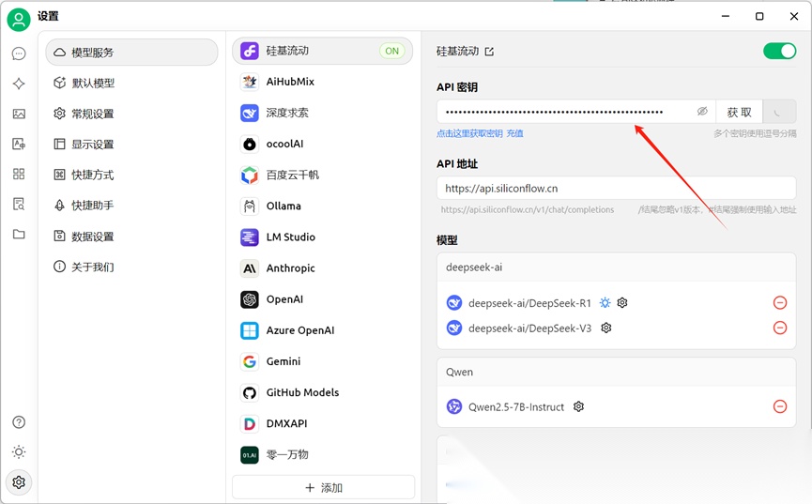Select the GitHub Models provider
Viewport: 812px width, 504px height.
pyautogui.click(x=322, y=392)
